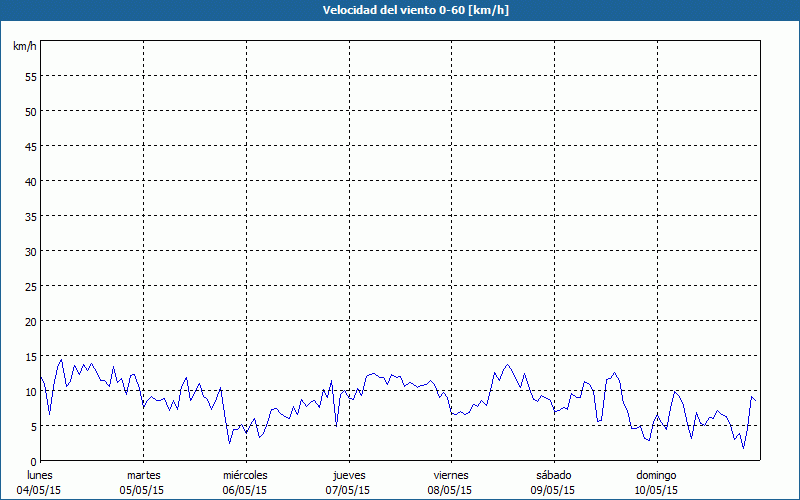The width and height of the screenshot is (800, 500).
Task: Click the 5 value on the vertical axis
Action: coord(33,426)
